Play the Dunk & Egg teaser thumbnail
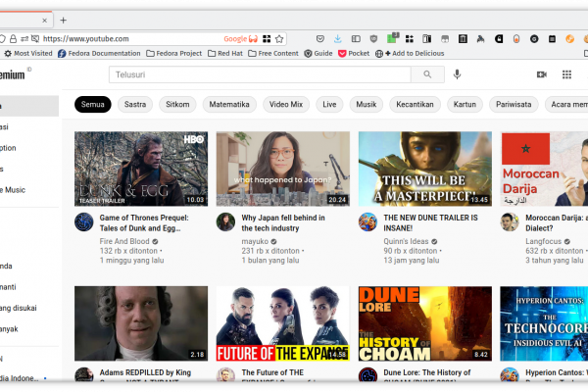The width and height of the screenshot is (588, 392). click(141, 169)
